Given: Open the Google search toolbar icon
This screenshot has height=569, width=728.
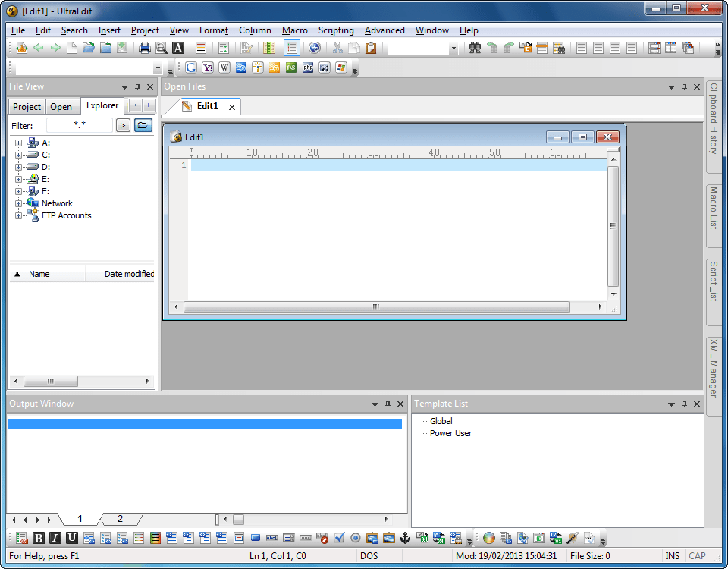Looking at the screenshot, I should (191, 68).
